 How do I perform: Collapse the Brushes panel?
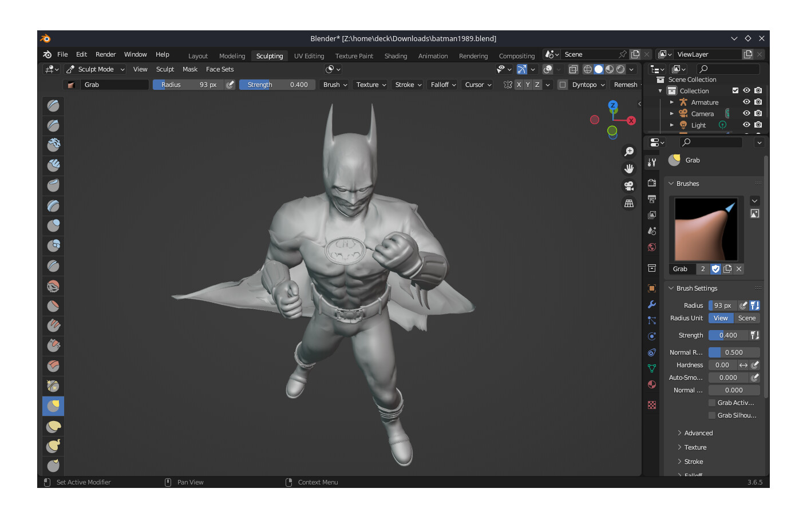point(671,184)
